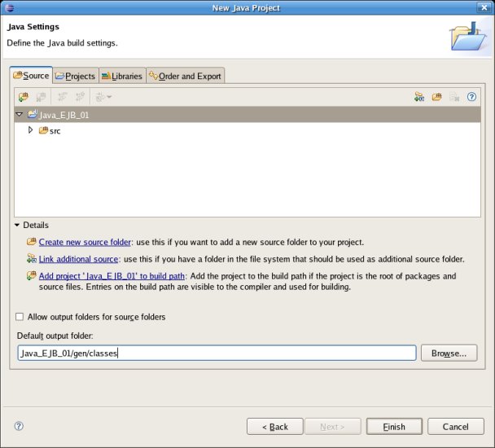Viewport: 495px width, 448px height.
Task: Enable Allow output folders for source folders
Action: (20, 317)
